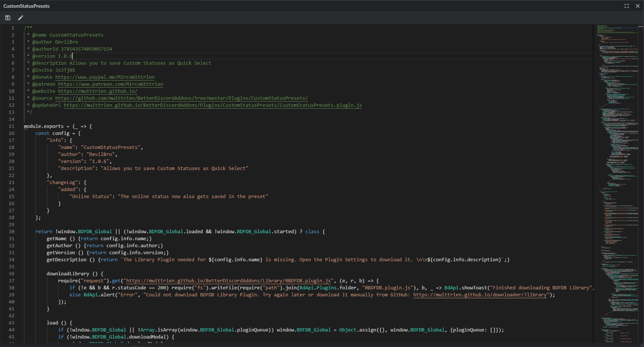Open the downloader library link on line 39
644x347 pixels.
[x=480, y=295]
